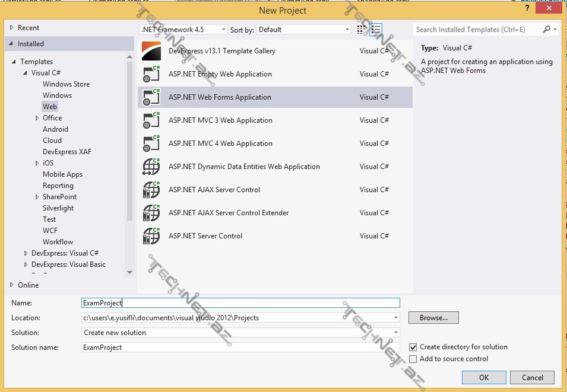
Task: Select ASP.NET Dynamic Data Entities icon
Action: (151, 167)
